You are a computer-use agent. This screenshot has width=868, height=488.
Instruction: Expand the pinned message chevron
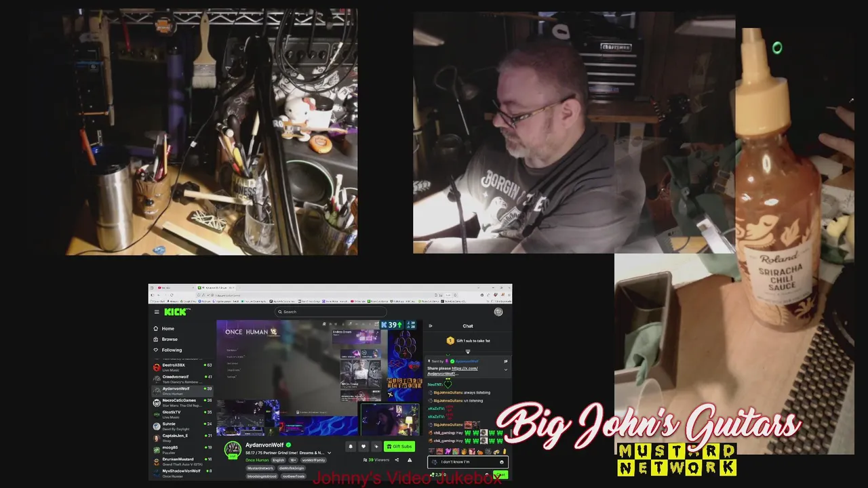click(x=506, y=370)
